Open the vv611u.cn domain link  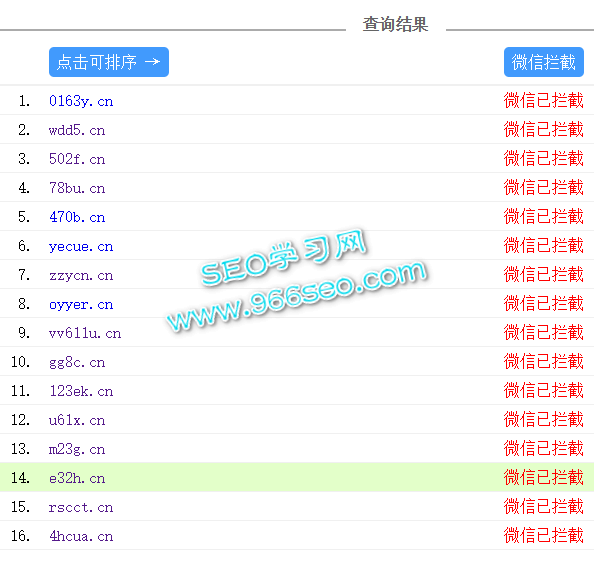point(85,333)
